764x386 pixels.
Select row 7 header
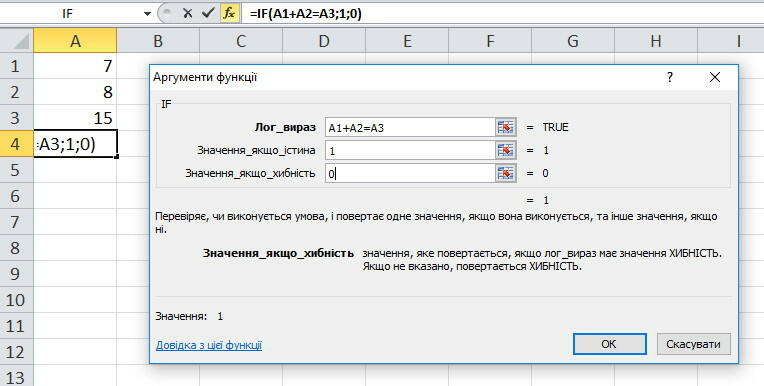16,222
